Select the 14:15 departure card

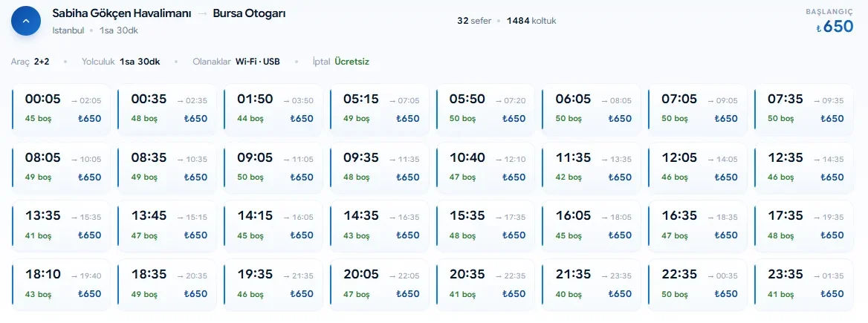273,226
